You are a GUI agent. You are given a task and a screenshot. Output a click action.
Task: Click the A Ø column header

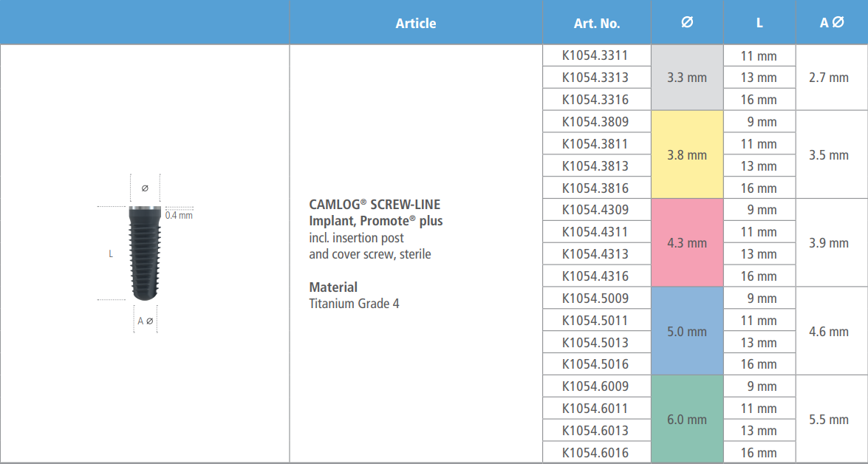pos(831,23)
